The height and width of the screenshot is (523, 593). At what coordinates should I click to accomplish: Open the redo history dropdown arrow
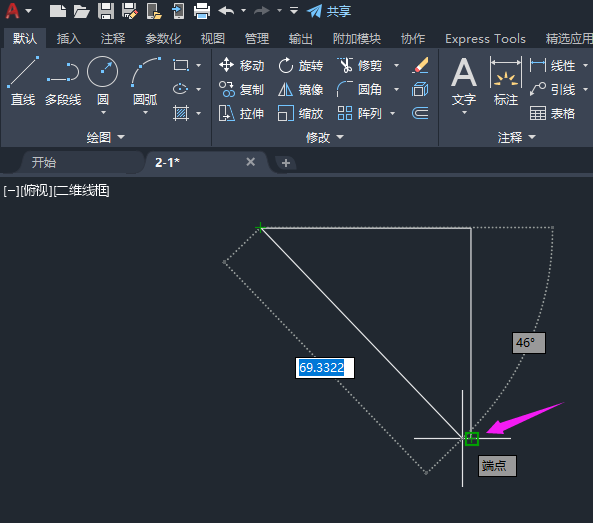click(x=279, y=11)
